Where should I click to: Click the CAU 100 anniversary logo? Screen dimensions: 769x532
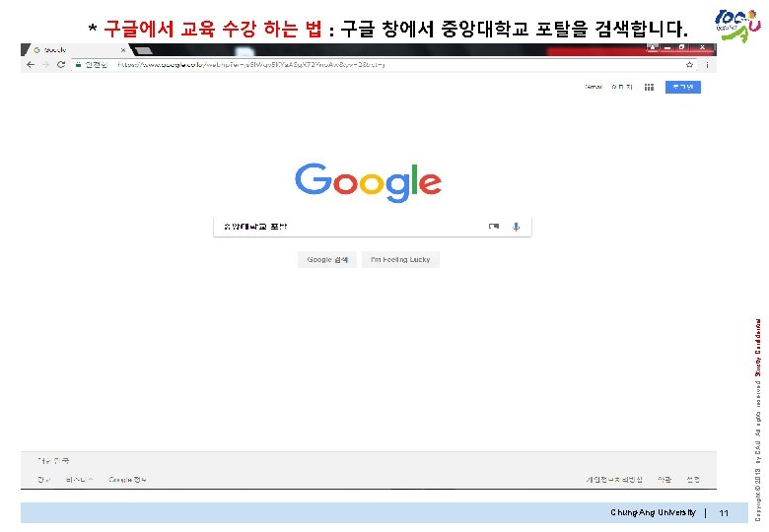(x=737, y=26)
